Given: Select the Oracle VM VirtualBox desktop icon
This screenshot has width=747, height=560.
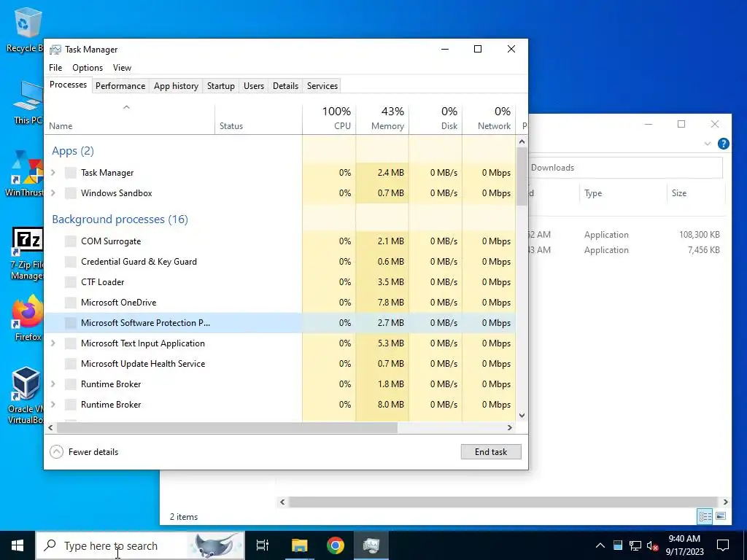Looking at the screenshot, I should pyautogui.click(x=26, y=395).
